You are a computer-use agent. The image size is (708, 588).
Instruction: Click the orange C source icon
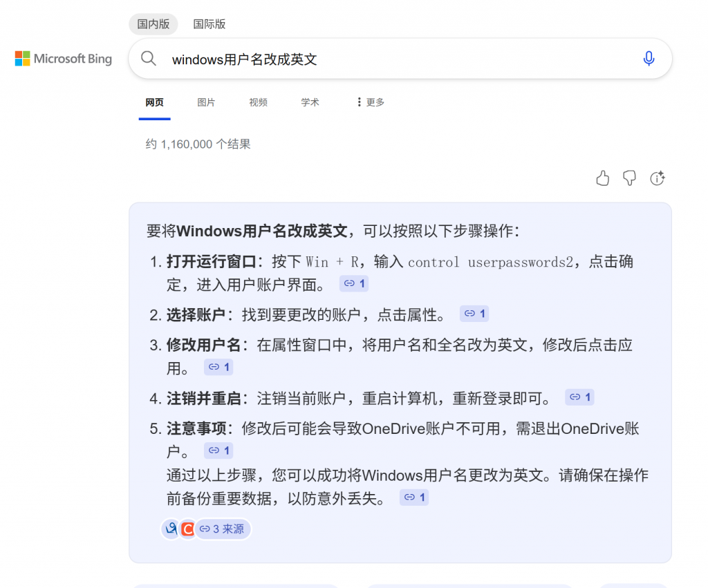pyautogui.click(x=187, y=529)
